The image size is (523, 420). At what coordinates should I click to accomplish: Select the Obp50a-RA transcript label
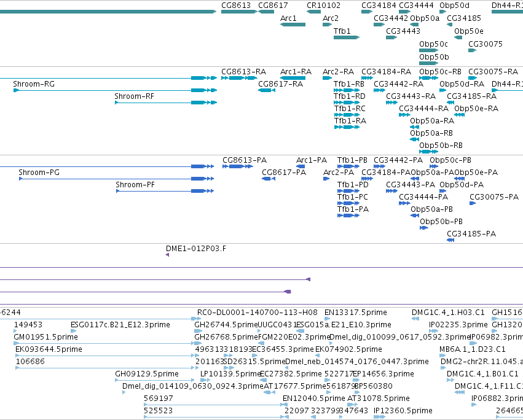tap(432, 121)
